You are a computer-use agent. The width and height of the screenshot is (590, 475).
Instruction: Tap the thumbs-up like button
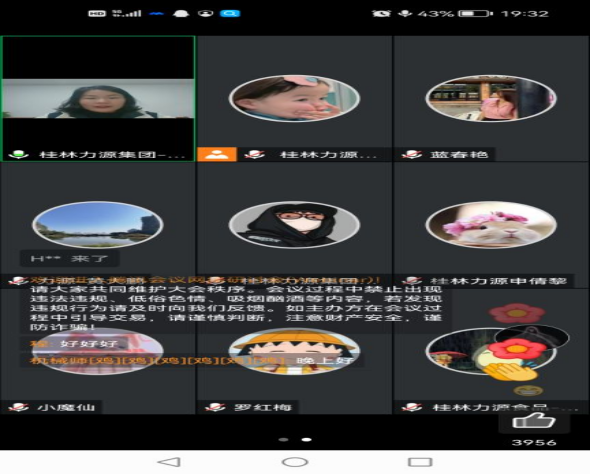pyautogui.click(x=534, y=421)
